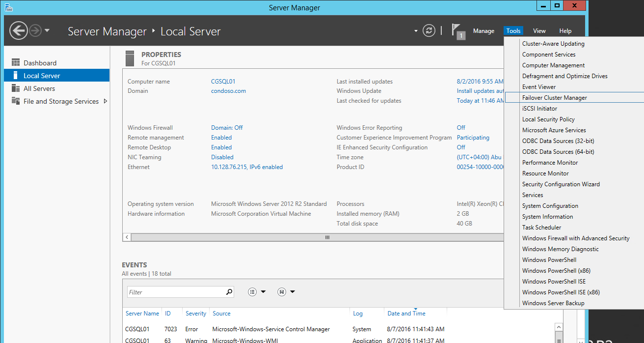Click the refresh icon in the header
This screenshot has height=343, width=644.
click(x=429, y=31)
